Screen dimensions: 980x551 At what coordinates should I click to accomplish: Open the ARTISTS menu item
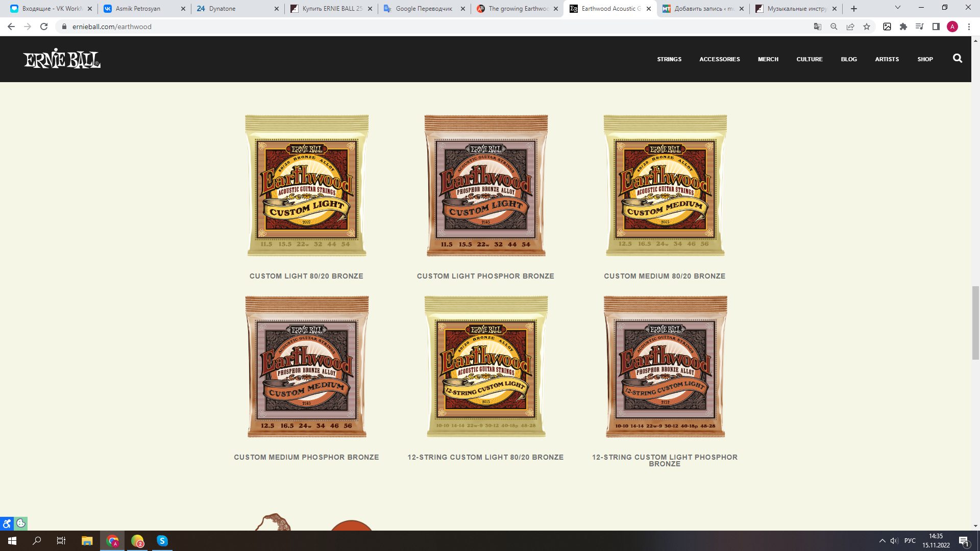click(x=887, y=59)
